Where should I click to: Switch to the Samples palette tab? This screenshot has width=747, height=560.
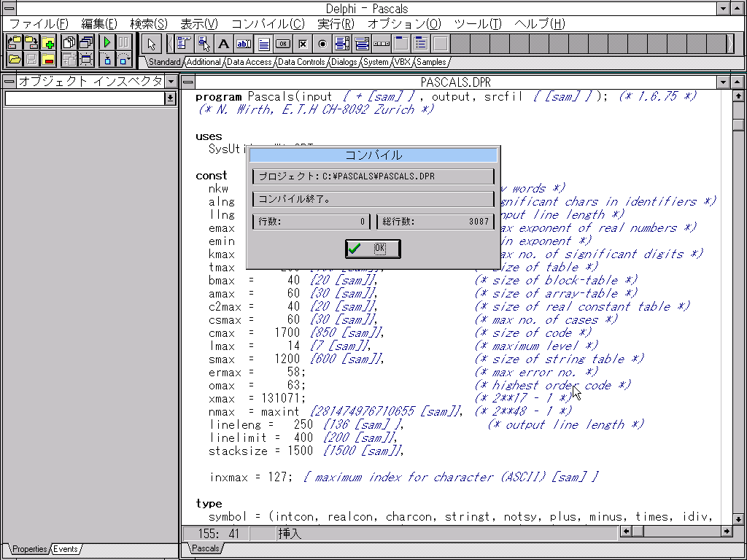tap(431, 62)
